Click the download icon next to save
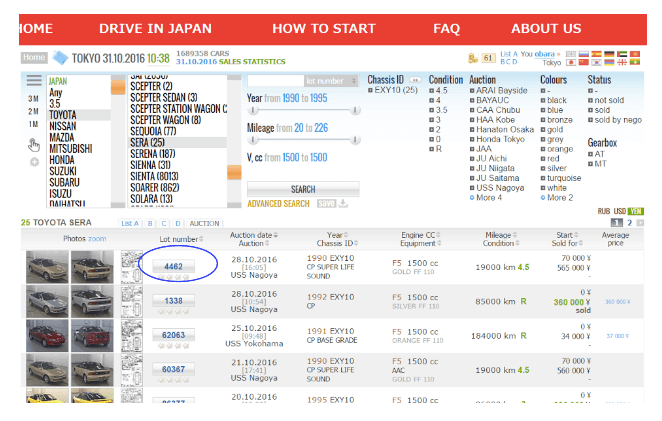 [343, 204]
